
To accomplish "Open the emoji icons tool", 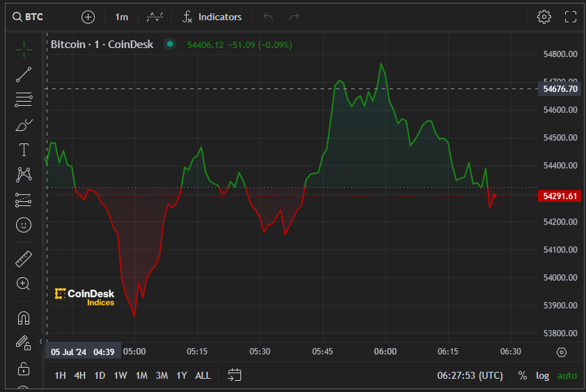I will (24, 225).
